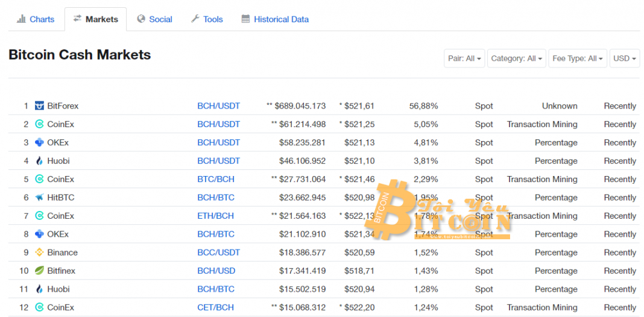Click the Binance logo icon
Screen dimensions: 644x317
tap(39, 253)
